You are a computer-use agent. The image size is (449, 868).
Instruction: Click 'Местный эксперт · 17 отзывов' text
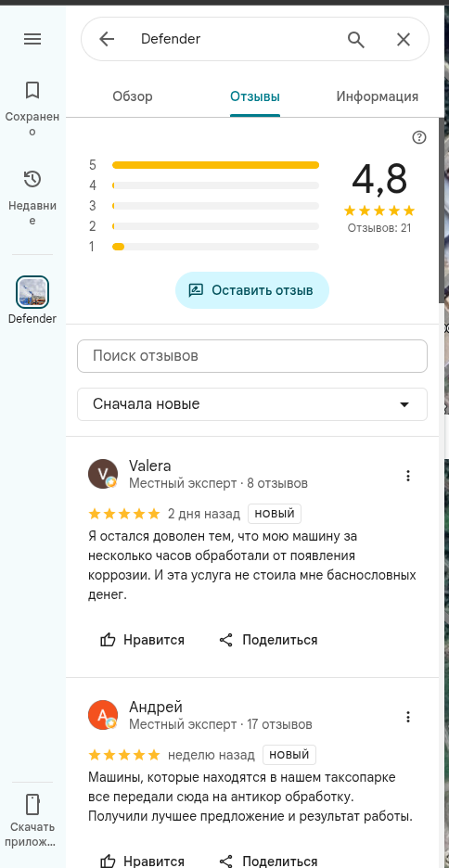coord(221,724)
